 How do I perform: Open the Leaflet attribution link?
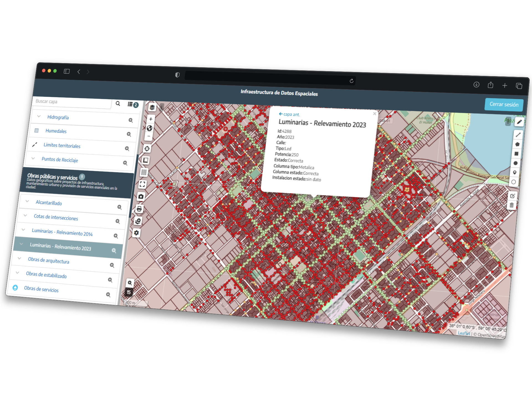(464, 333)
